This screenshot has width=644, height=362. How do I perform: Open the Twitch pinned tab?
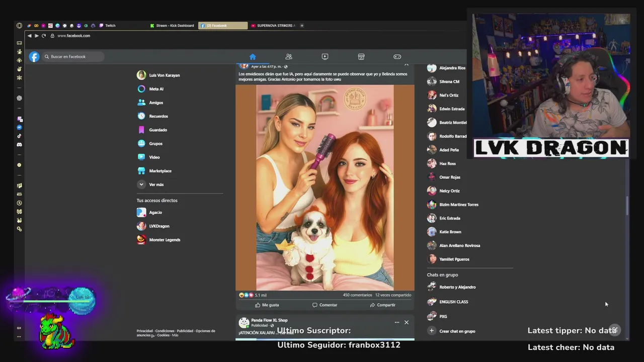[107, 26]
